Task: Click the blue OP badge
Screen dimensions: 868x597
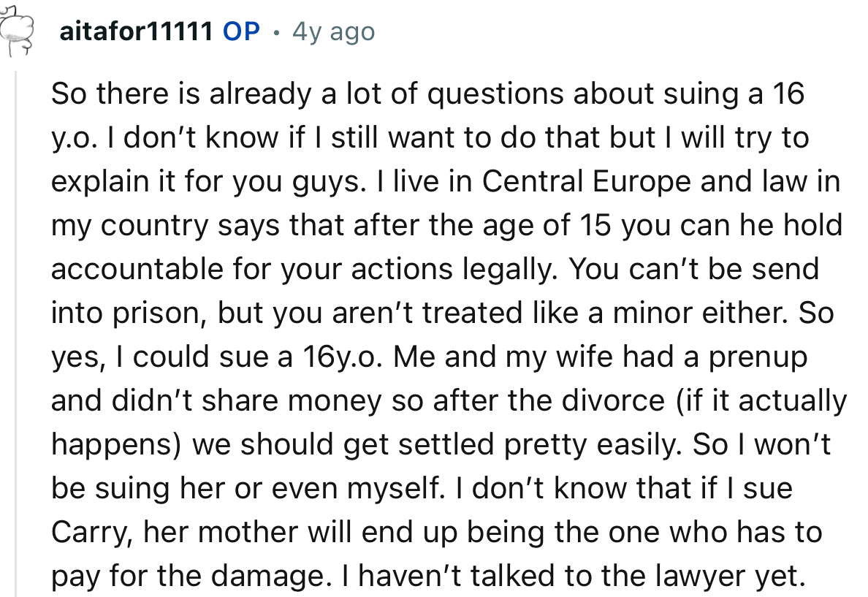Action: pyautogui.click(x=242, y=31)
